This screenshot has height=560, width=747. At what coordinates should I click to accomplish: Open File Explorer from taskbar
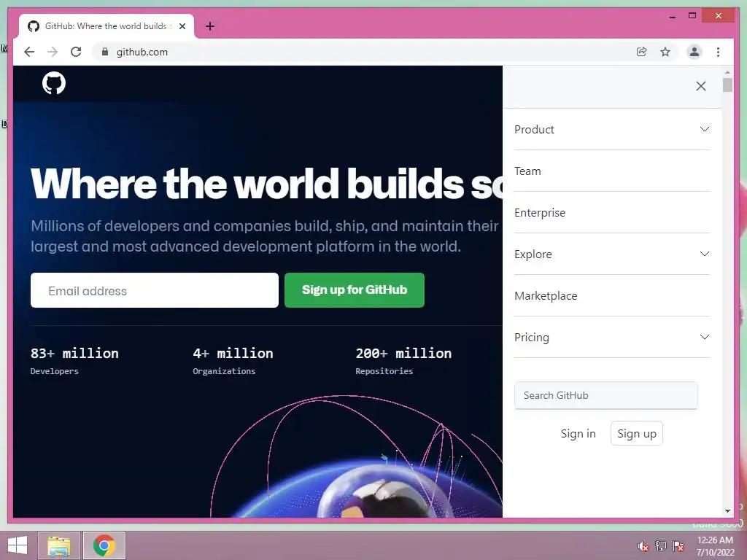pyautogui.click(x=59, y=545)
